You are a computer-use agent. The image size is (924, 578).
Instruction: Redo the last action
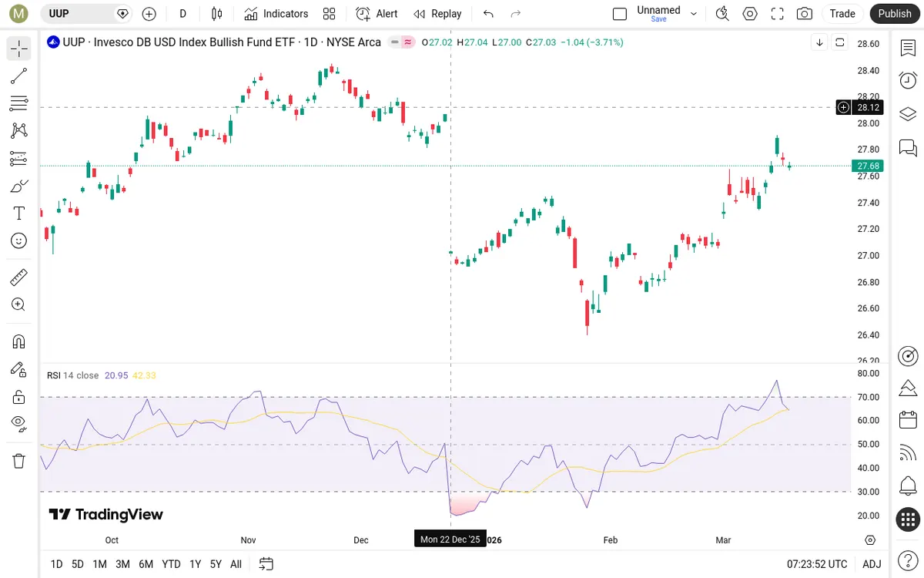pyautogui.click(x=516, y=14)
